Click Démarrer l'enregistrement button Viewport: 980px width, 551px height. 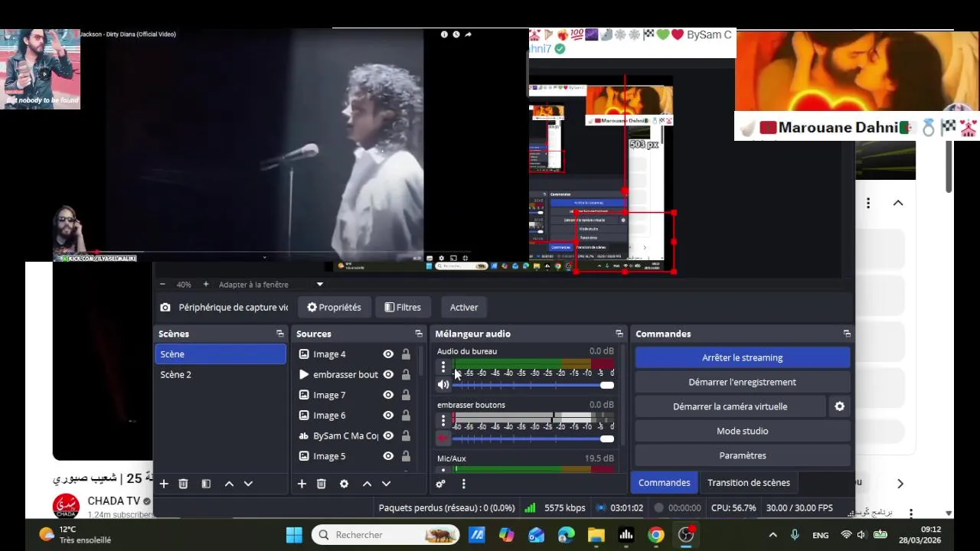point(743,382)
